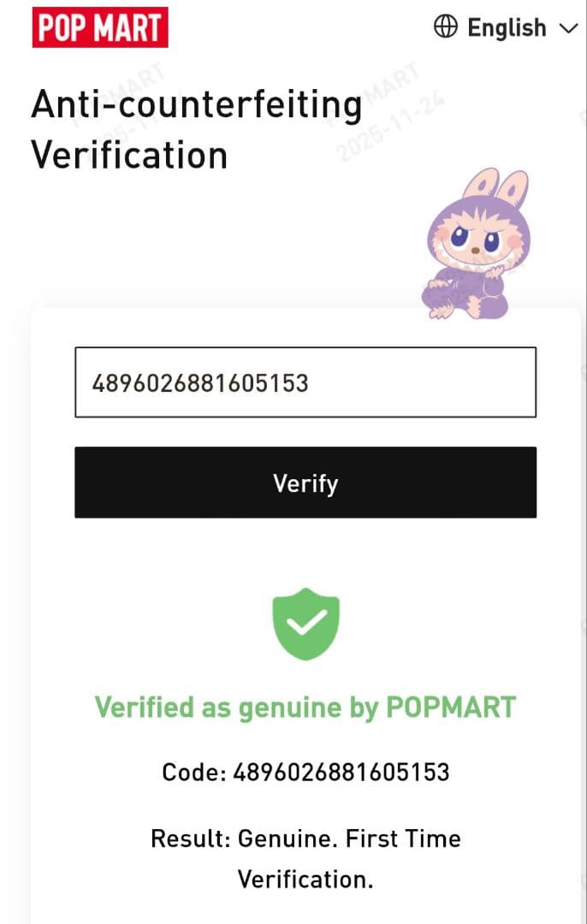Click the "Verified as genuine by POPMART" message

(305, 708)
